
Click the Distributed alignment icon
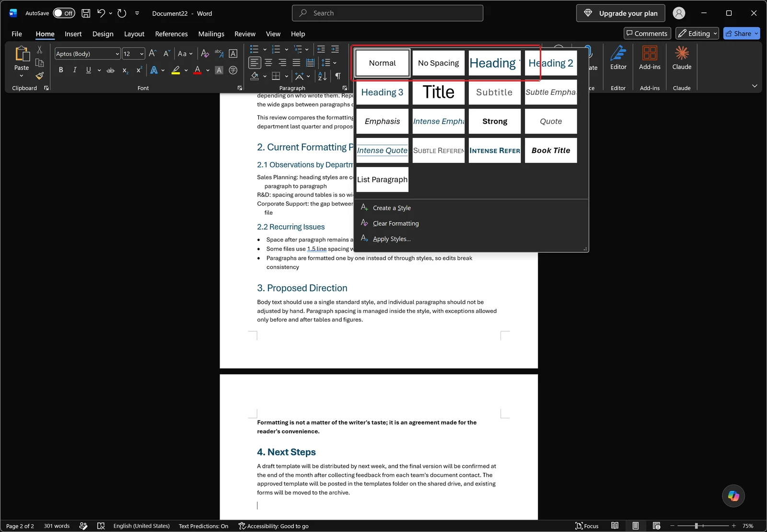click(310, 62)
